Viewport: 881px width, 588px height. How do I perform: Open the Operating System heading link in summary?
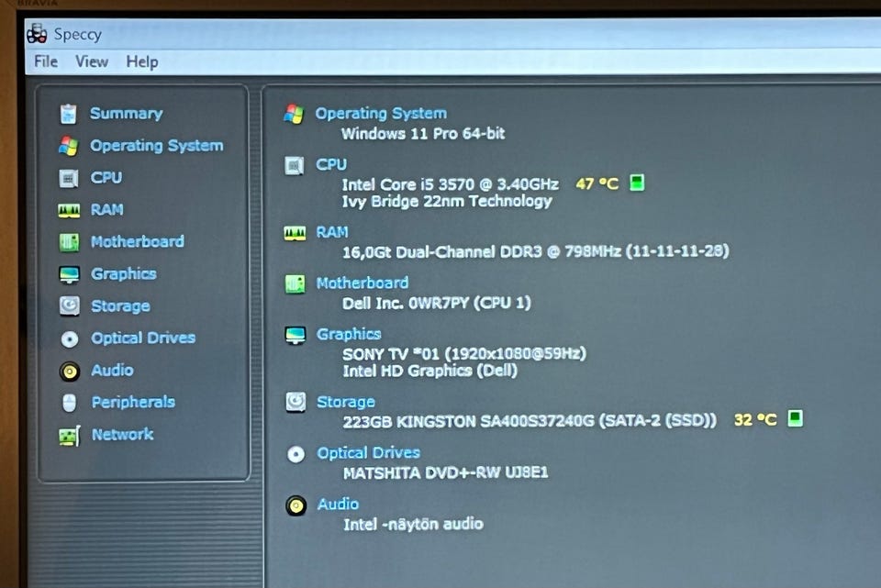pos(381,114)
